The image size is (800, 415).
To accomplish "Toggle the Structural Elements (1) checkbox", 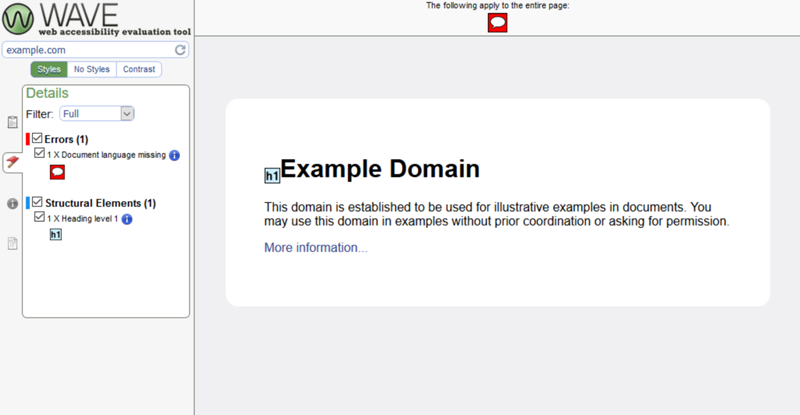I will coord(37,202).
